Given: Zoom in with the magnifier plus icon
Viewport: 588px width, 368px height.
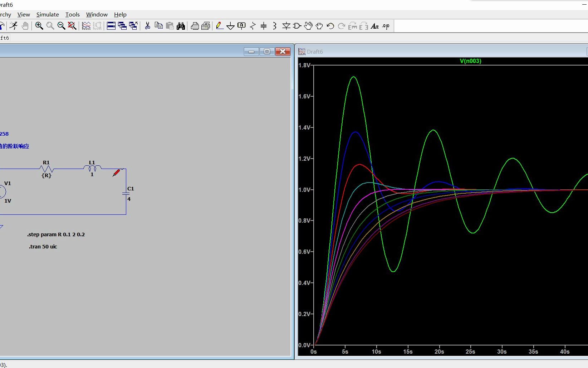Looking at the screenshot, I should point(39,26).
